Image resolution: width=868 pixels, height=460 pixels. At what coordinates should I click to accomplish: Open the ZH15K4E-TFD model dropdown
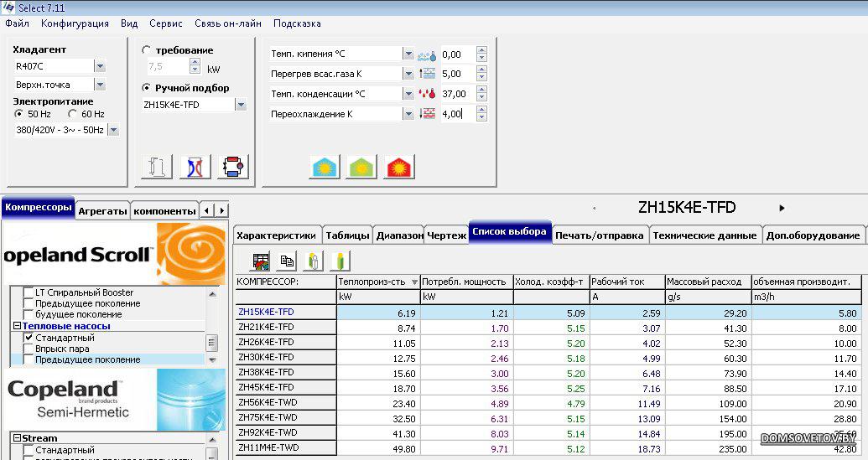(x=241, y=105)
